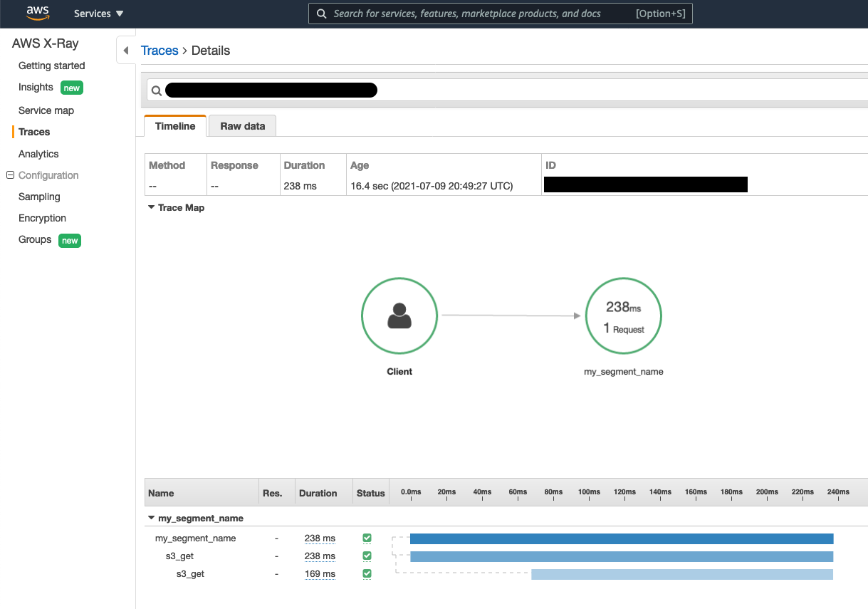Click the Client node in trace map
Screen dimensions: 868x609
click(x=399, y=316)
